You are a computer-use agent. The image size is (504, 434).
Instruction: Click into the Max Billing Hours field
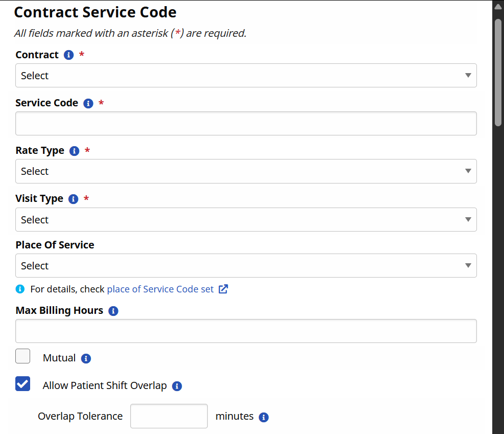tap(246, 331)
